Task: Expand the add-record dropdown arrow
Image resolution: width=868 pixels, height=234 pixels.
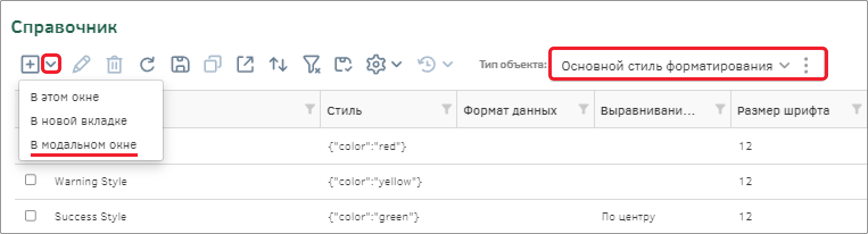Action: pyautogui.click(x=52, y=65)
